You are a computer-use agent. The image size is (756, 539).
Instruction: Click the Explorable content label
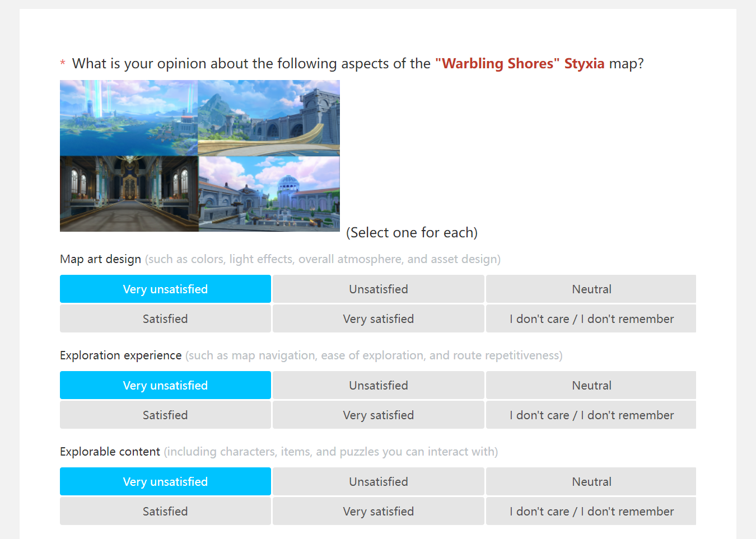[110, 452]
